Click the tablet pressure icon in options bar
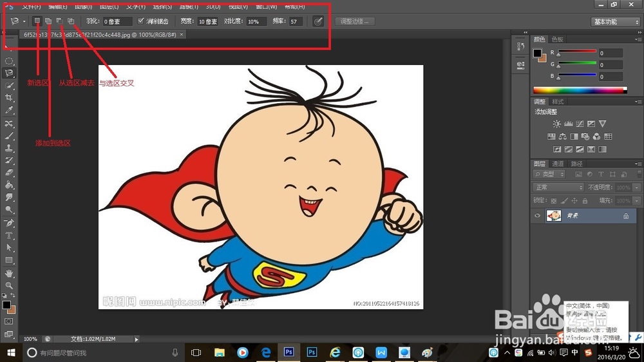 click(318, 21)
